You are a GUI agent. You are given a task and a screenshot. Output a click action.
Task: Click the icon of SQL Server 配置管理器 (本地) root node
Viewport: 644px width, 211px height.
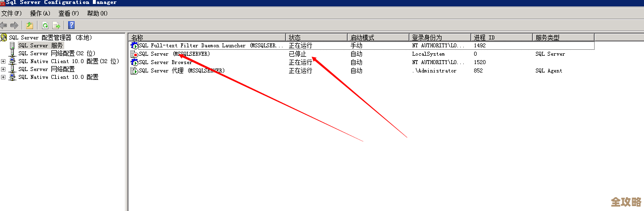tap(4, 37)
